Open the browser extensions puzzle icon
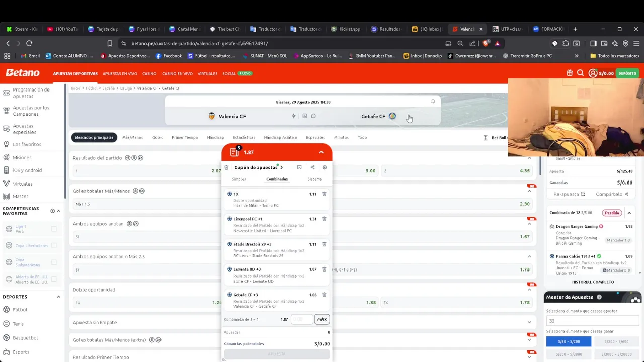The height and width of the screenshot is (362, 644). click(x=566, y=43)
